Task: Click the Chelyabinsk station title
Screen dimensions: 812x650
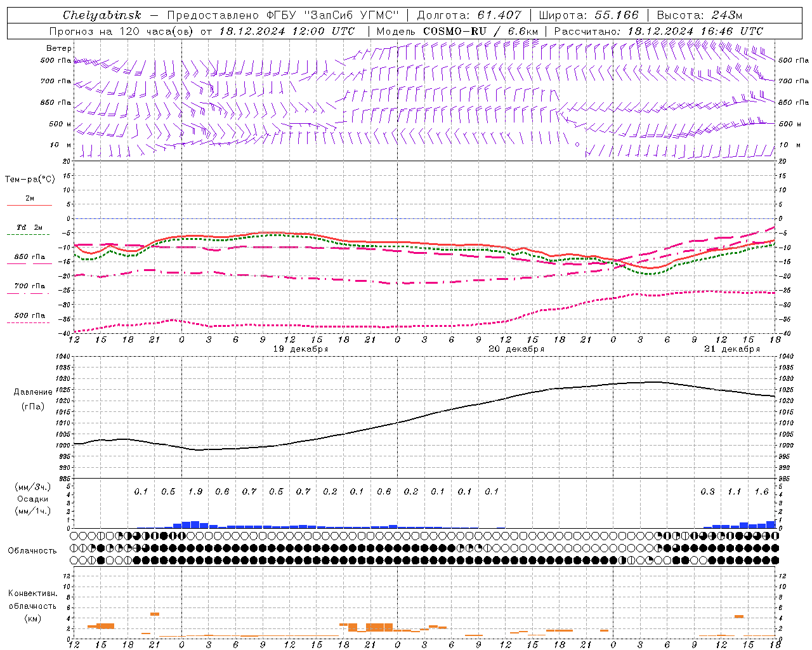Action: [x=101, y=15]
